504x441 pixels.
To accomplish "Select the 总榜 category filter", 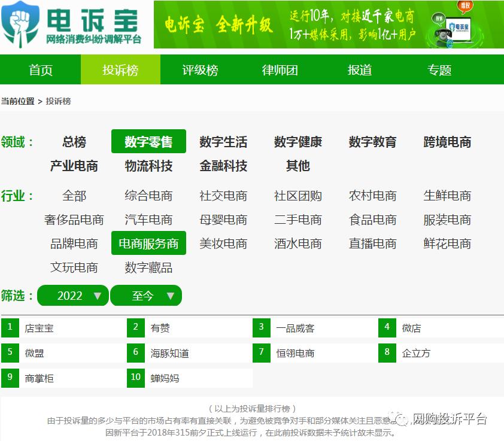I will 74,142.
